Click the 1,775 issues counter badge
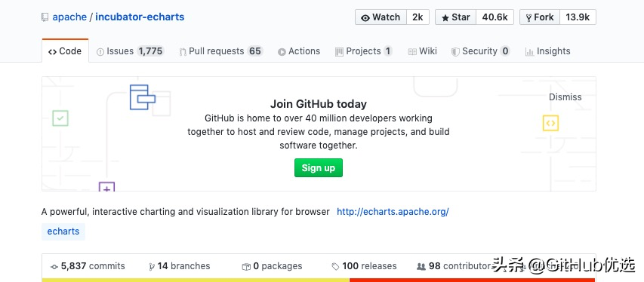Screen dimensions: 644x282 point(150,51)
